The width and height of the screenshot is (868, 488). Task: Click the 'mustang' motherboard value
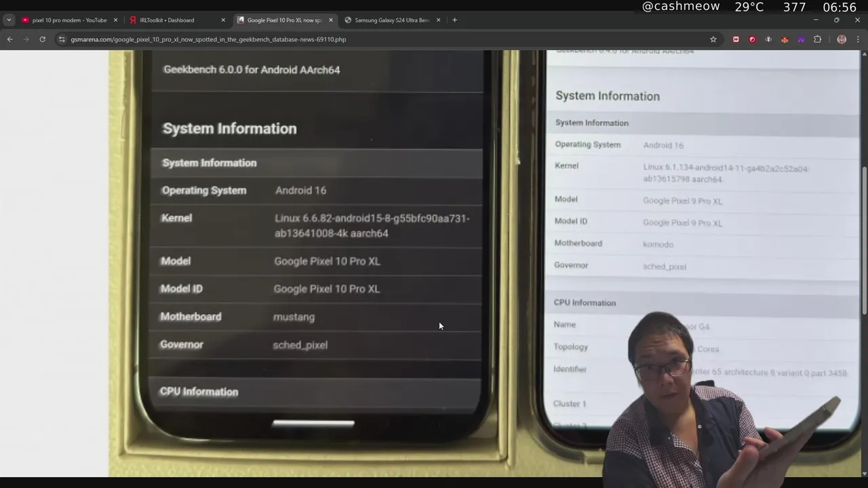click(294, 317)
